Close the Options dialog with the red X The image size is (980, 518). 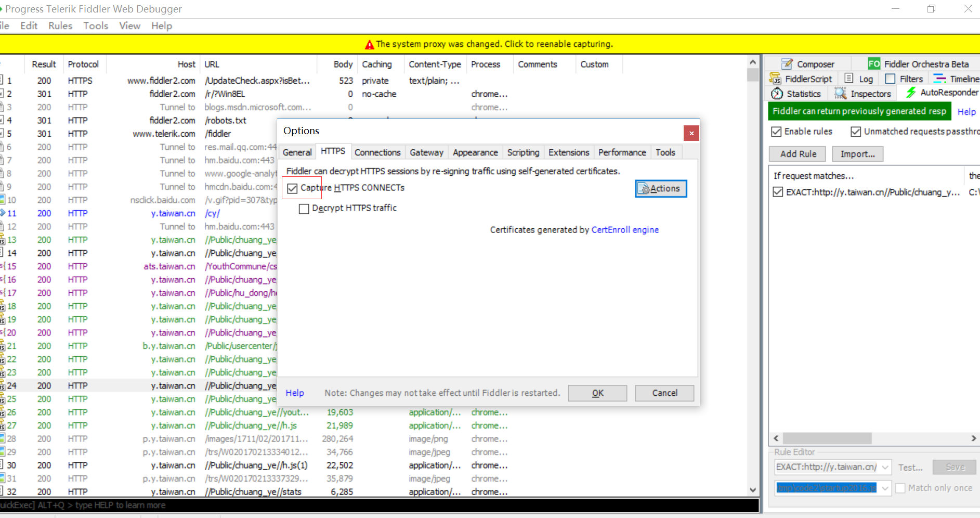[691, 133]
